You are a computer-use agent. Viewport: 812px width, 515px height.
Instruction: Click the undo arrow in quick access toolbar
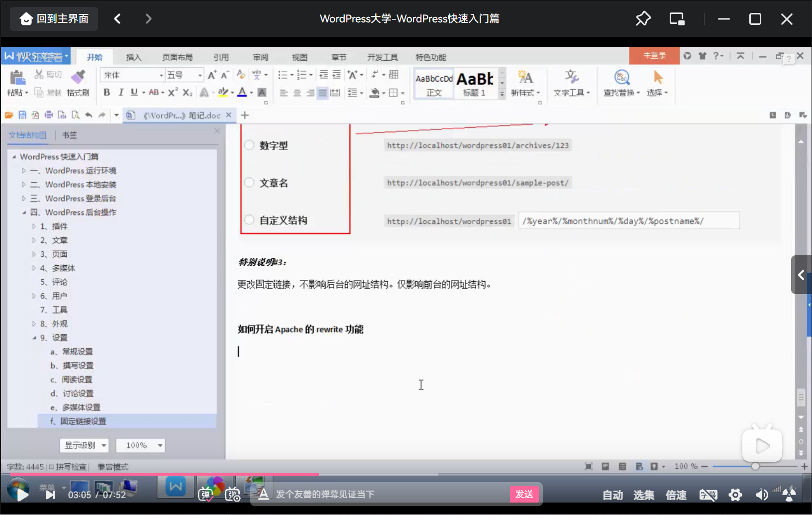point(89,115)
